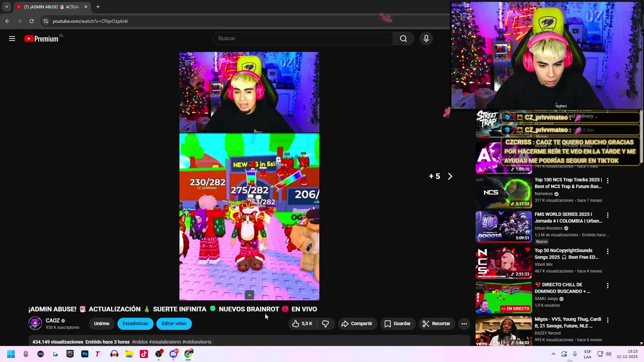Save video with Guardar button
This screenshot has height=362, width=644.
pyautogui.click(x=397, y=324)
